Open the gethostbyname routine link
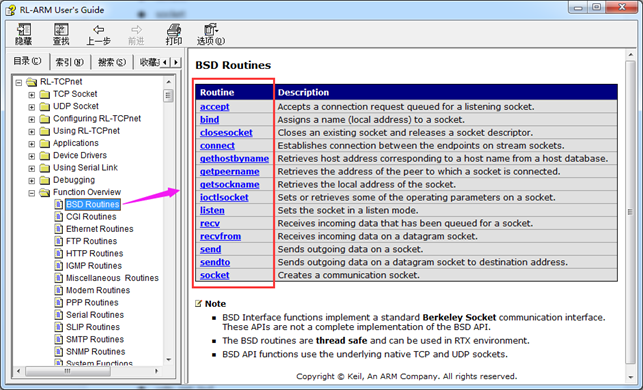The image size is (643, 390). [x=235, y=158]
